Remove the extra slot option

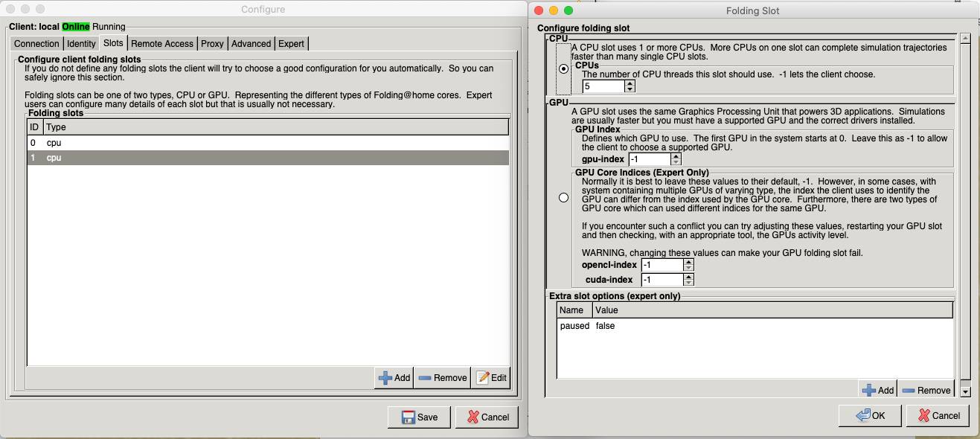coord(926,390)
